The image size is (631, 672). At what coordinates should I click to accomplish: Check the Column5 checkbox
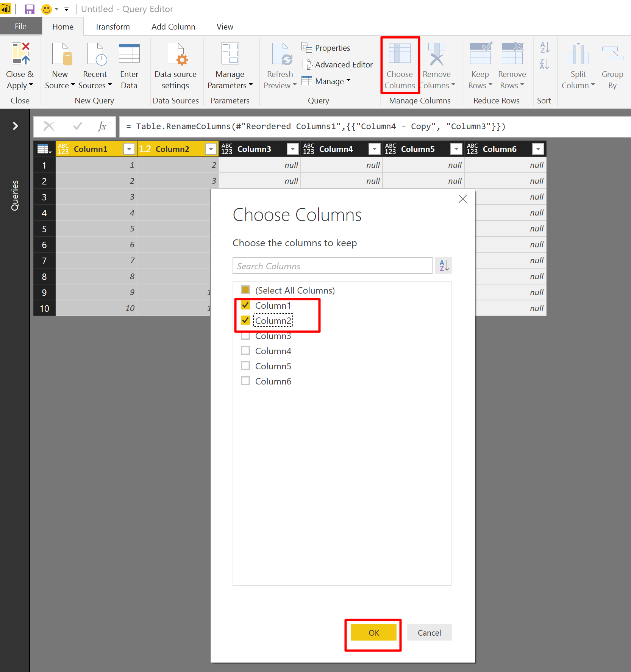pyautogui.click(x=245, y=366)
